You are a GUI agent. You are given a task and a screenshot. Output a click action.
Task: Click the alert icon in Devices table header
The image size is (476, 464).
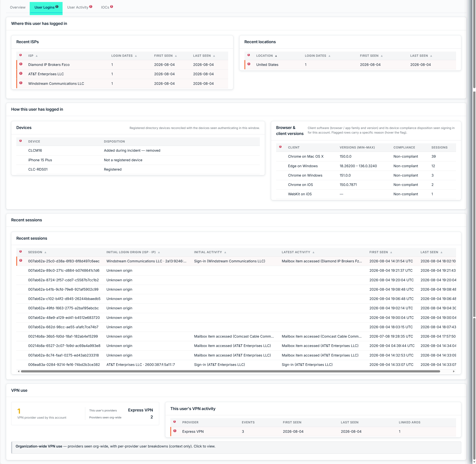21,141
